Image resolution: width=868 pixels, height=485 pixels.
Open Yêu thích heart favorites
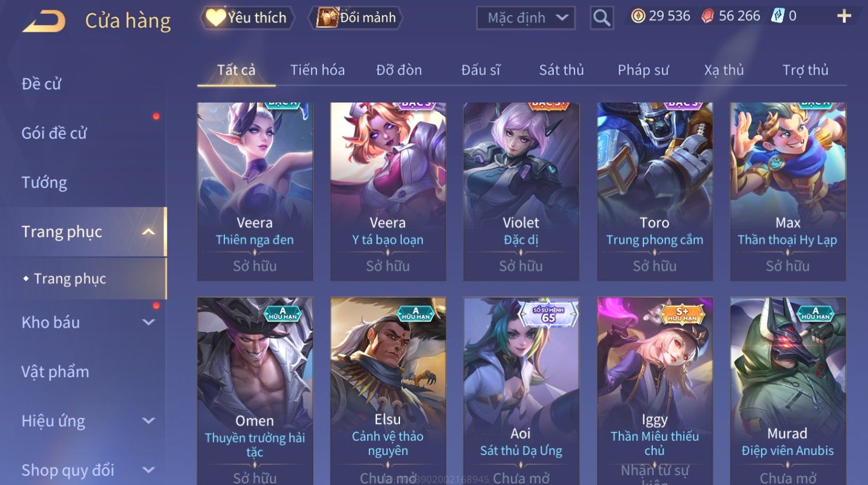click(x=248, y=18)
